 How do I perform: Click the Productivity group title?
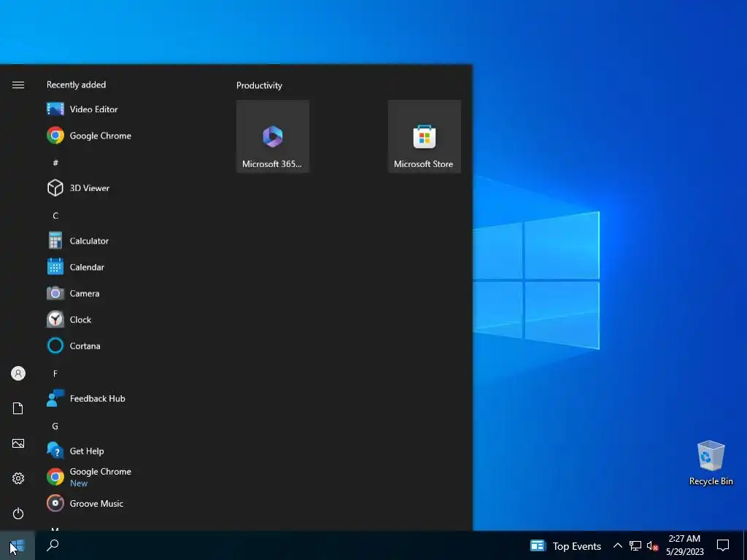(x=259, y=85)
